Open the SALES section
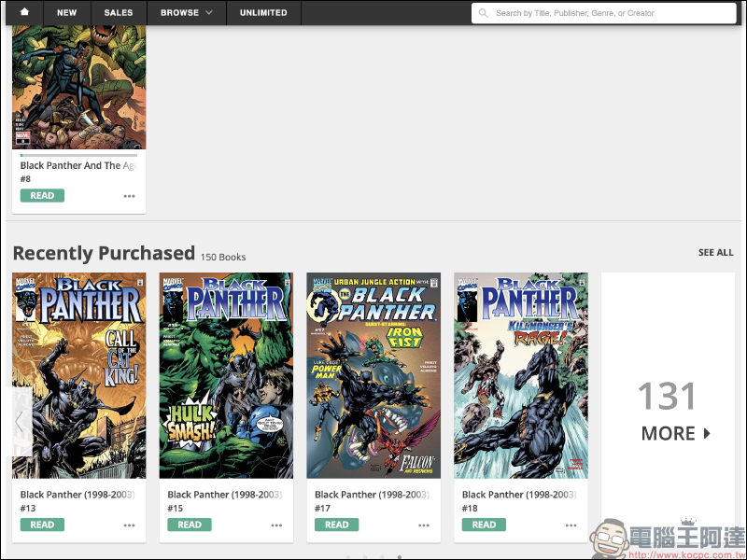This screenshot has height=560, width=747. pos(119,12)
